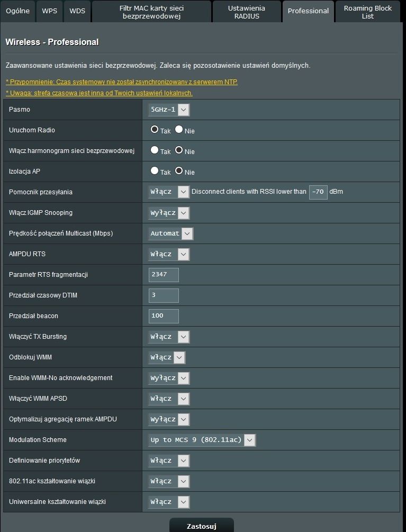Click the NTP sync reminder link
The width and height of the screenshot is (406, 532).
click(x=122, y=82)
